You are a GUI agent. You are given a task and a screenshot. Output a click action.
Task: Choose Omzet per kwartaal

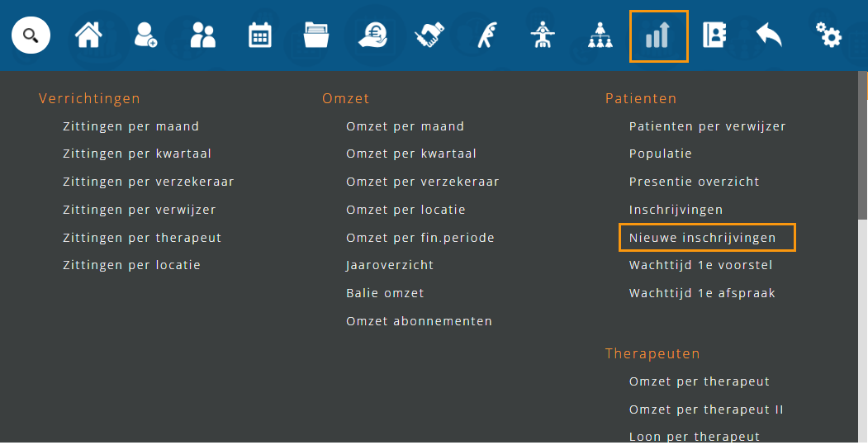[x=411, y=154]
